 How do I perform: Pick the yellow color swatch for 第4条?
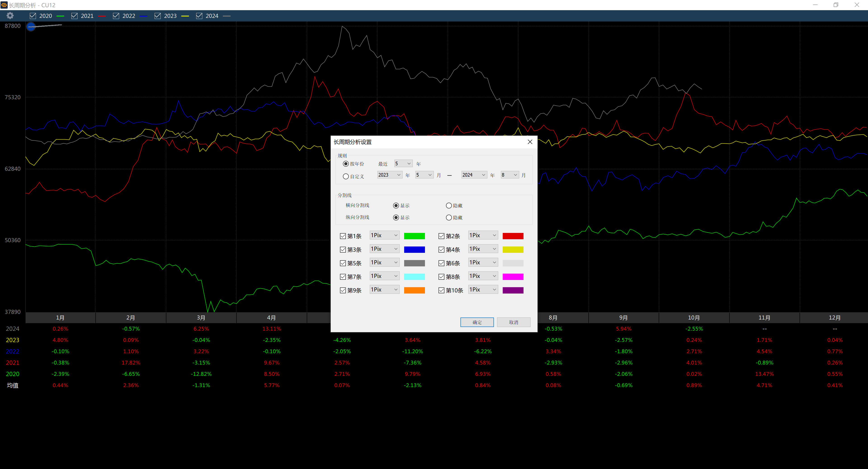513,249
